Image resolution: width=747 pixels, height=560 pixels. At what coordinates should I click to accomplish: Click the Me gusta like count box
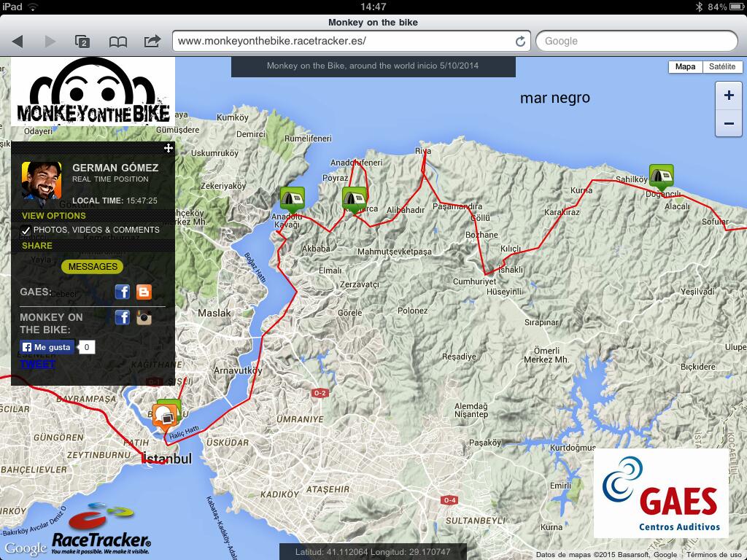tap(87, 347)
